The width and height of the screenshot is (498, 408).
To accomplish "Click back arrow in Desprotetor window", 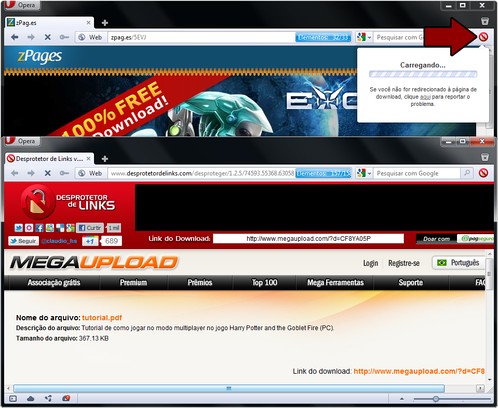I will click(14, 173).
